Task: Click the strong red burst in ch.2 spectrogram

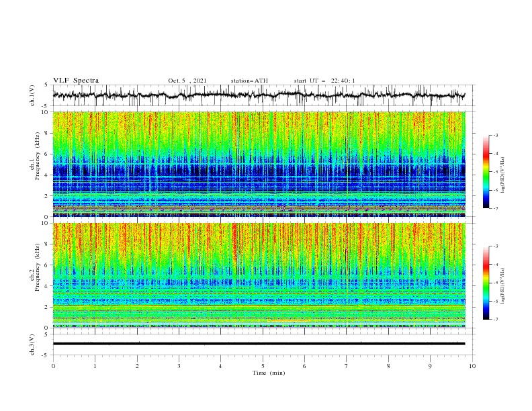Action: point(234,241)
